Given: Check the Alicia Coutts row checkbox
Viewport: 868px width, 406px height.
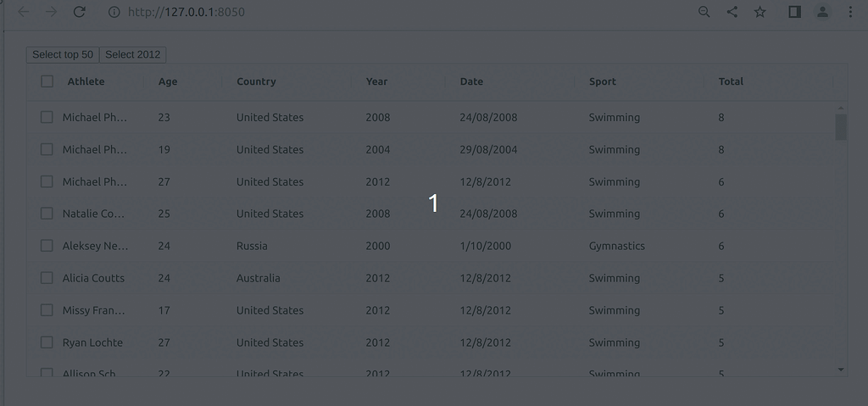Looking at the screenshot, I should (x=47, y=278).
